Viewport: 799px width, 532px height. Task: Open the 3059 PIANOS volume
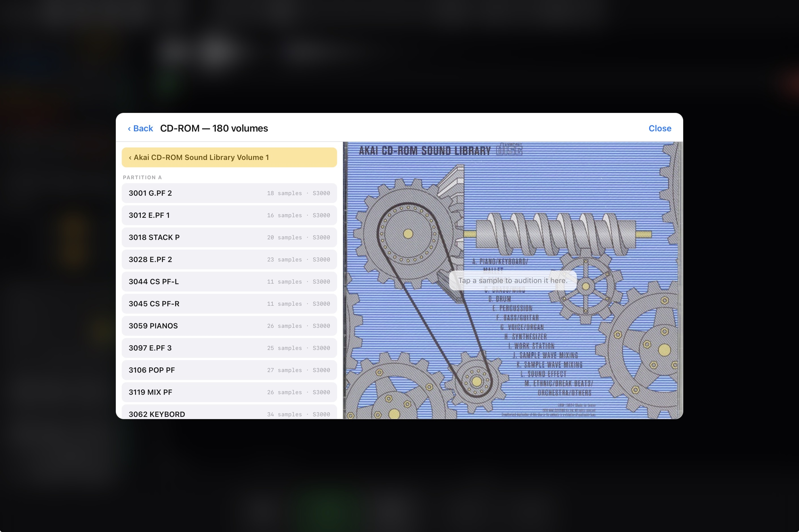(x=229, y=326)
